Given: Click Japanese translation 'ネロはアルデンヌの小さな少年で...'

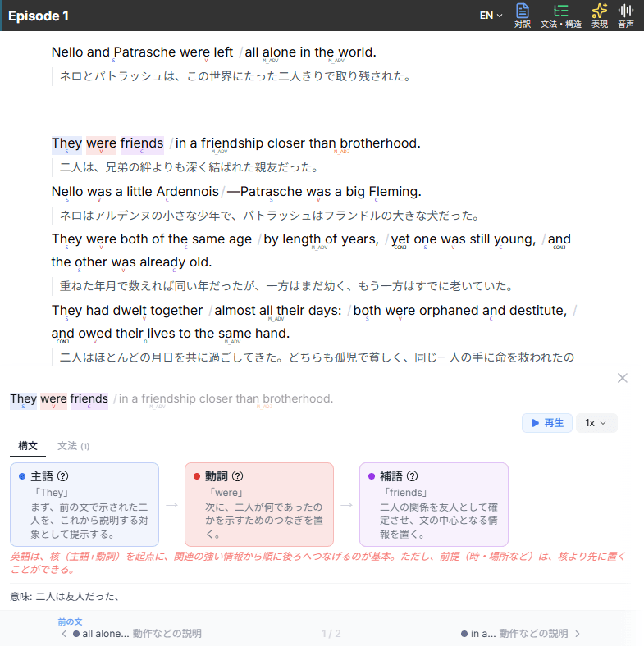Looking at the screenshot, I should (x=270, y=216).
